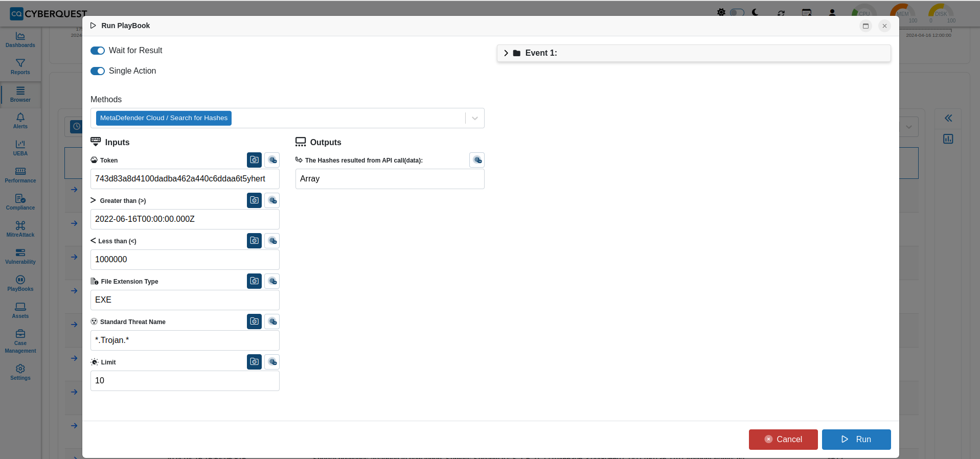Go to Browser in the sidebar
980x459 pixels.
coord(20,95)
